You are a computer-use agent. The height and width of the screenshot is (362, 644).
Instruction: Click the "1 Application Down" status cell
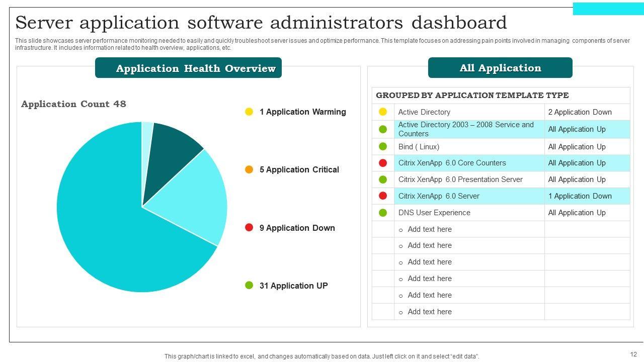[x=580, y=196]
